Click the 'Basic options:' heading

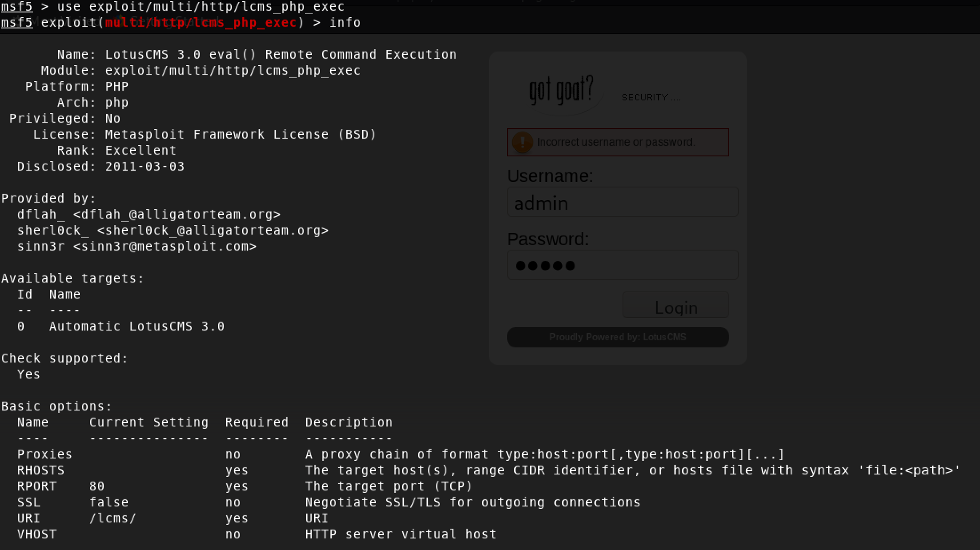tap(56, 406)
